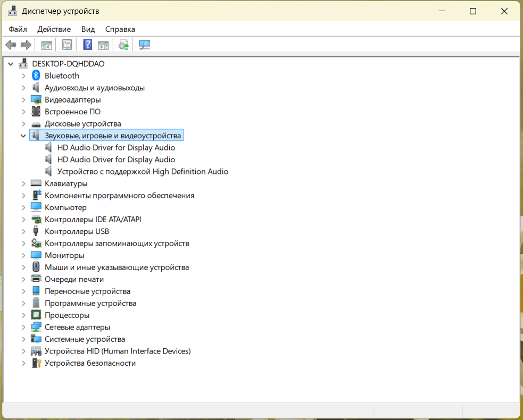Viewport: 523px width, 420px height.
Task: Click the Очереди печати printer icon
Action: 36,279
